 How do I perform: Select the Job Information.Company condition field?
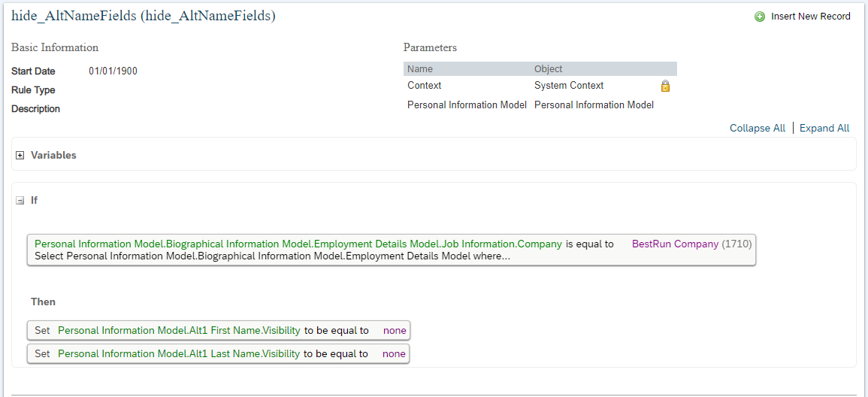(298, 244)
